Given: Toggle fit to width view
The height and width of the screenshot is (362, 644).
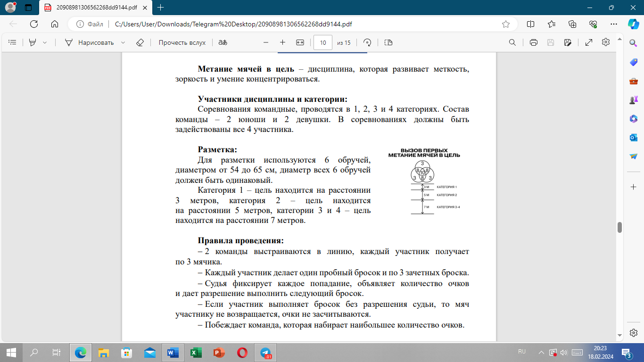Looking at the screenshot, I should [300, 42].
